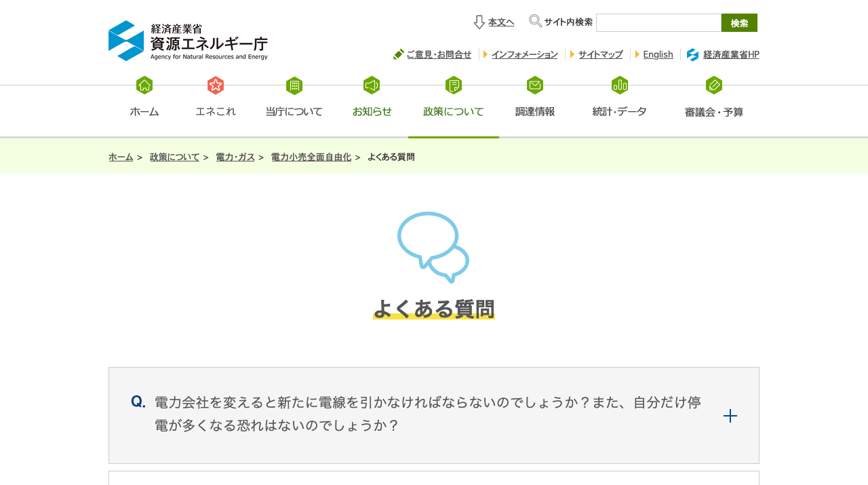
Task: Open the サイトマップ link
Action: [600, 54]
